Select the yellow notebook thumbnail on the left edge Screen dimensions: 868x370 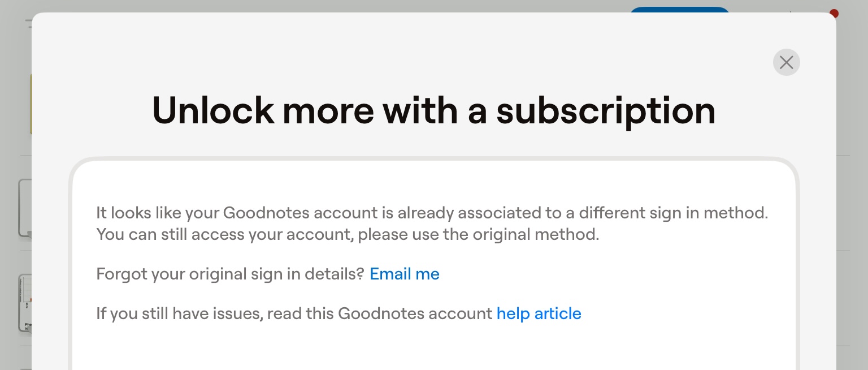pos(31,105)
